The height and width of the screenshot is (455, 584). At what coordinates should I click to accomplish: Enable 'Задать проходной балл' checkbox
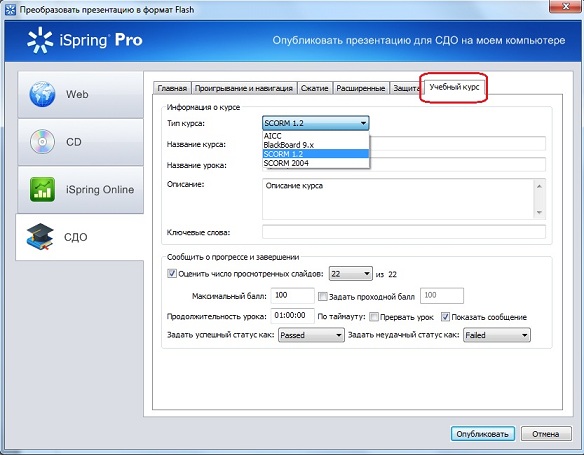point(323,296)
